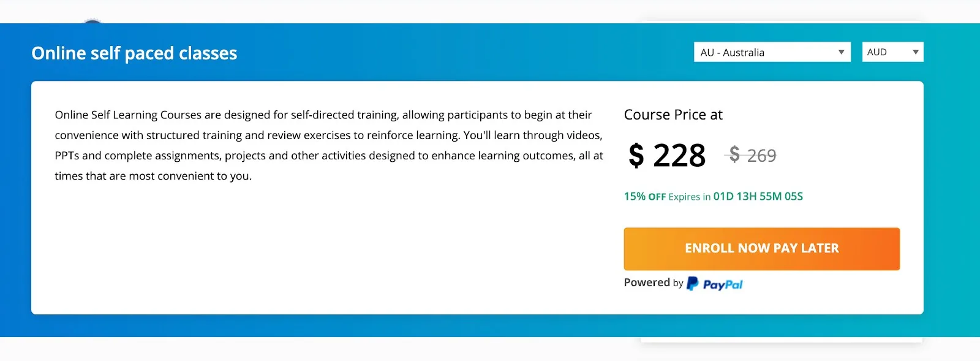Click the Online Self Learning Courses description paragraph
Viewport: 980px width, 361px height.
[x=329, y=145]
